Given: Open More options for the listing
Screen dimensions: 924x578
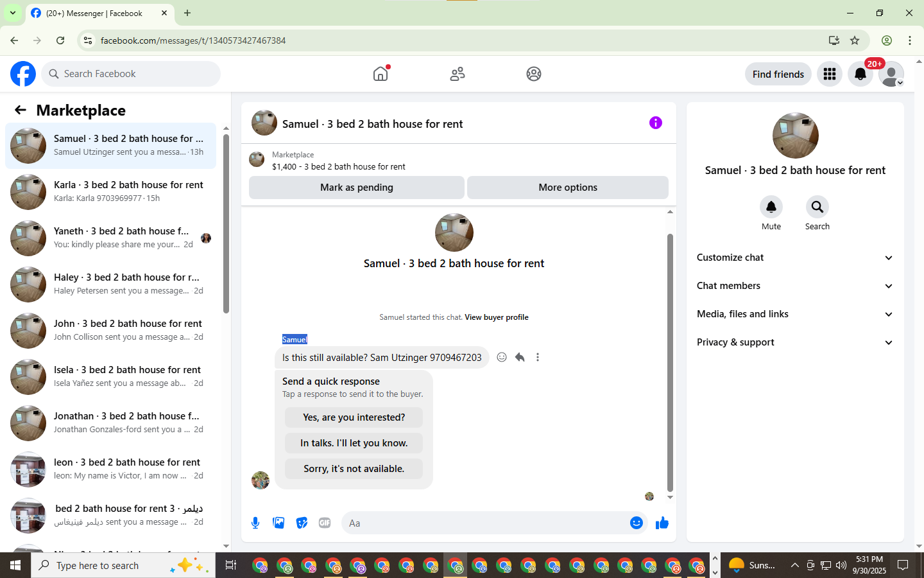Looking at the screenshot, I should (x=568, y=188).
